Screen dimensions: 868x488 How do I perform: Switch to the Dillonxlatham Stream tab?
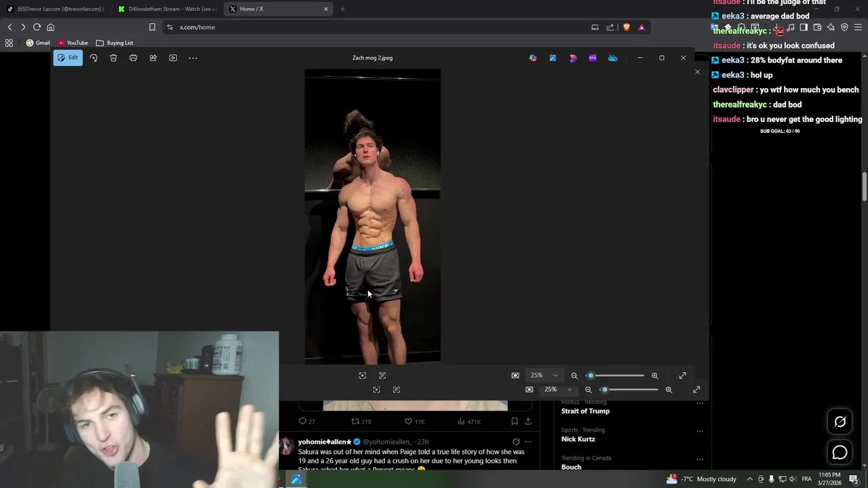(x=167, y=9)
